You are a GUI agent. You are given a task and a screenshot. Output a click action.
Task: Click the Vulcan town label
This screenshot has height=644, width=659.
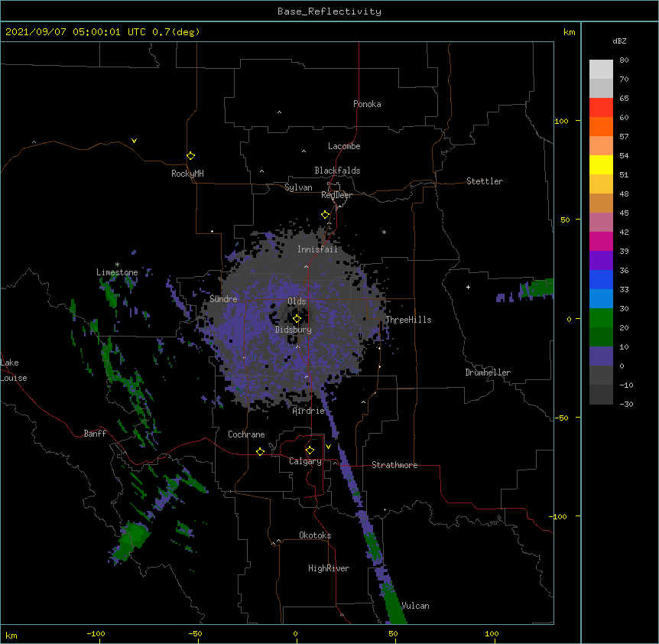pos(415,606)
